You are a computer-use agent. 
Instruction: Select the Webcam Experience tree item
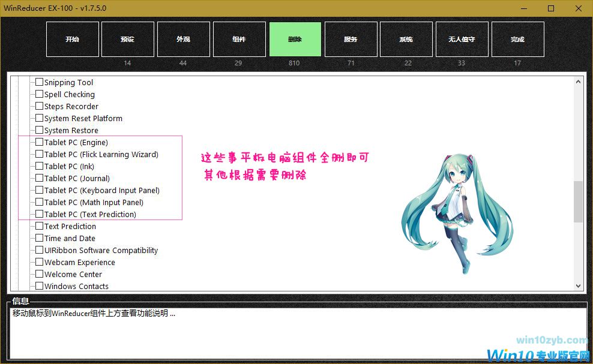click(79, 262)
